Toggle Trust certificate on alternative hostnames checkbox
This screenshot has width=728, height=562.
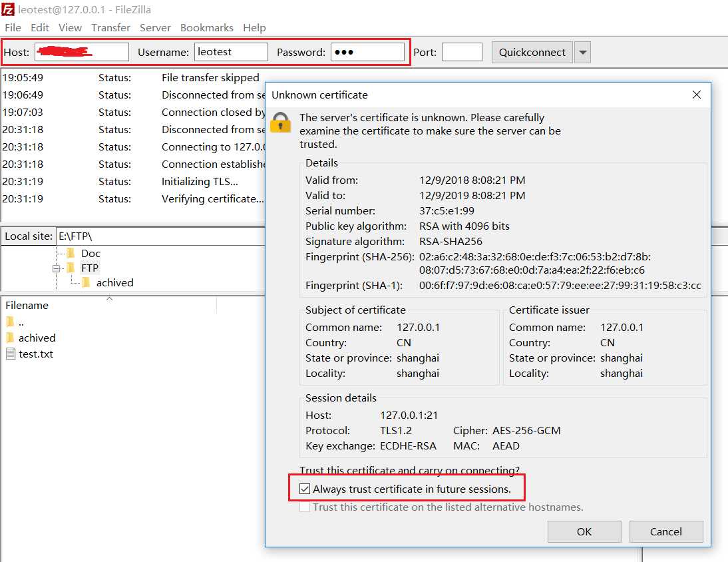(305, 507)
